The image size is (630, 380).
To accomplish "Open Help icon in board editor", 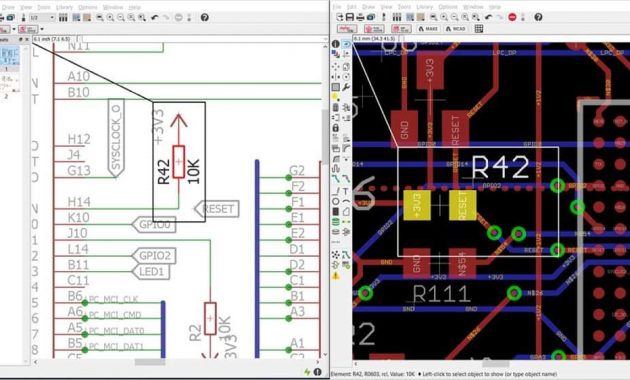I will point(538,17).
